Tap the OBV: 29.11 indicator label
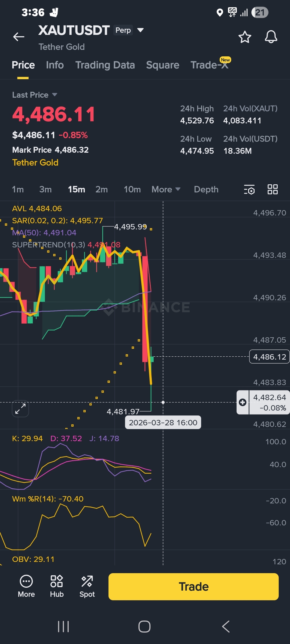Screen dimensions: 290x644 33,559
